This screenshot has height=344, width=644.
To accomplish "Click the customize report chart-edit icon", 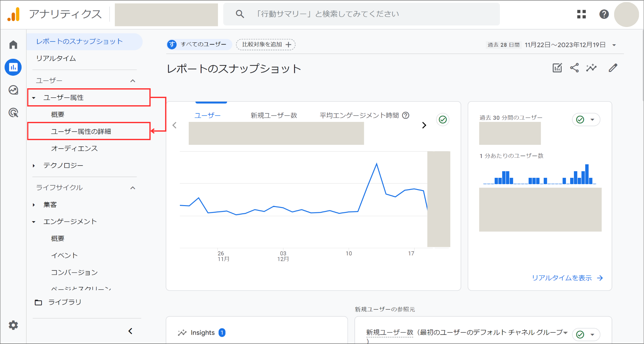I will [557, 68].
